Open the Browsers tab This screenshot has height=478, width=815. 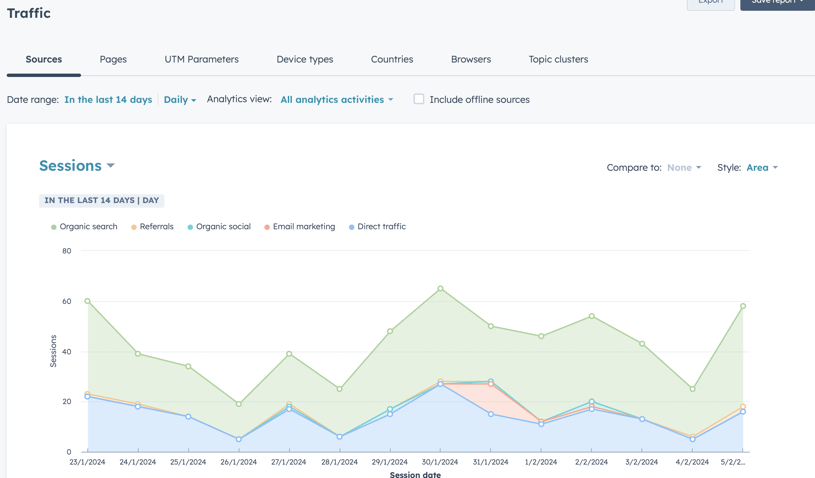pyautogui.click(x=471, y=59)
